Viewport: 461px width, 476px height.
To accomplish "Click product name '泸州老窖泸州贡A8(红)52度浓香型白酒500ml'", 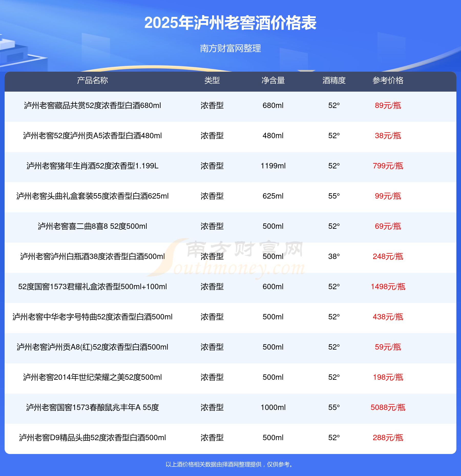I will tap(92, 347).
